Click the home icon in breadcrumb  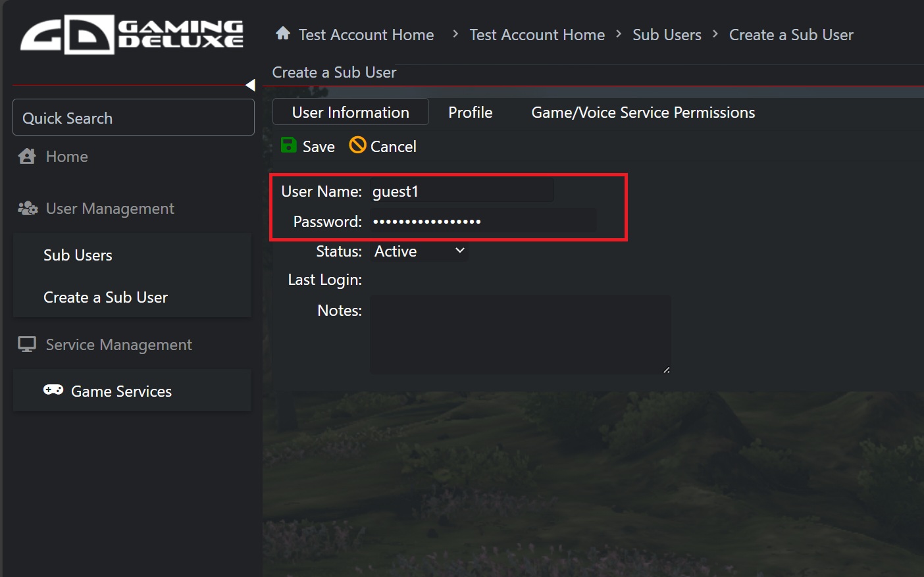tap(283, 34)
